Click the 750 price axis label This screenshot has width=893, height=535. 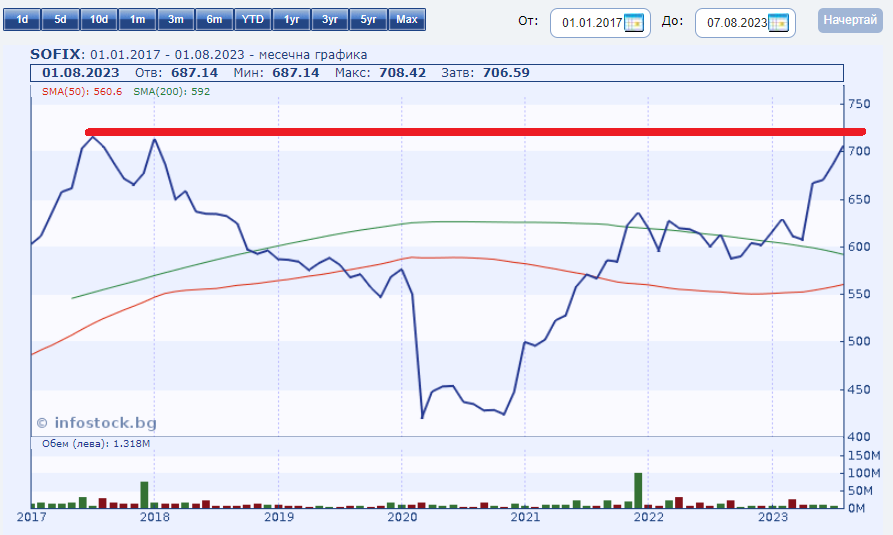coord(859,104)
